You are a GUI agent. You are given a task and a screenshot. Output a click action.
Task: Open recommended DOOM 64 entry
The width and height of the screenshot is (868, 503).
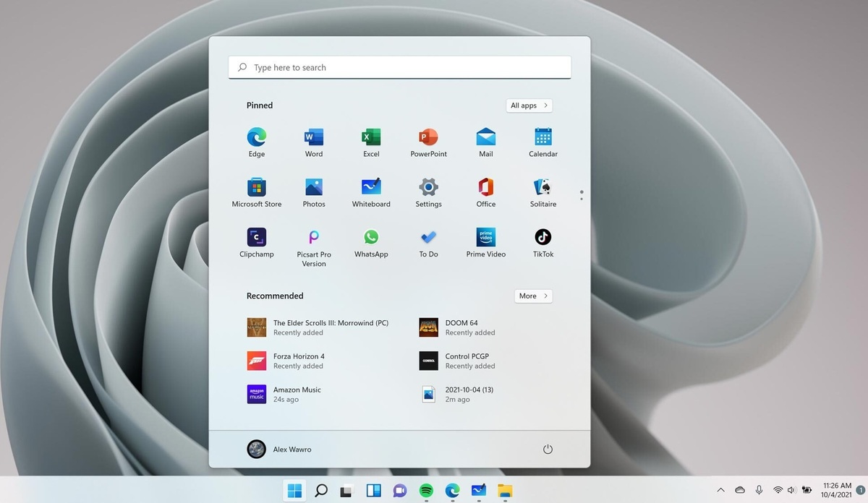coord(459,327)
